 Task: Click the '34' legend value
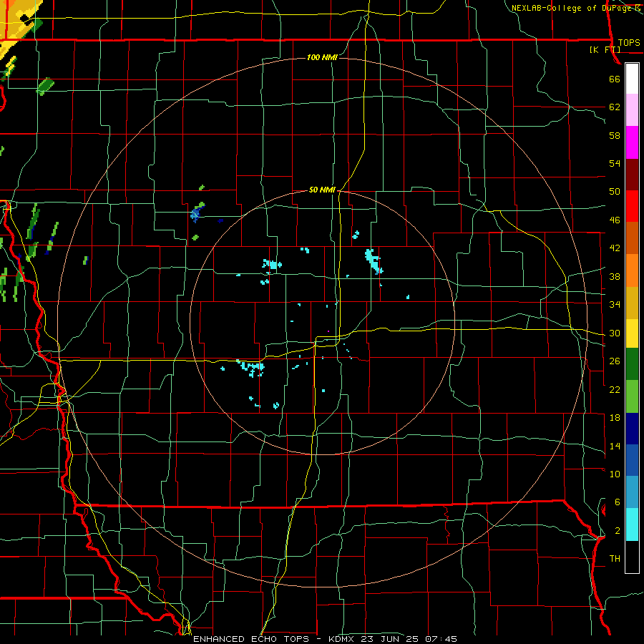coord(615,305)
